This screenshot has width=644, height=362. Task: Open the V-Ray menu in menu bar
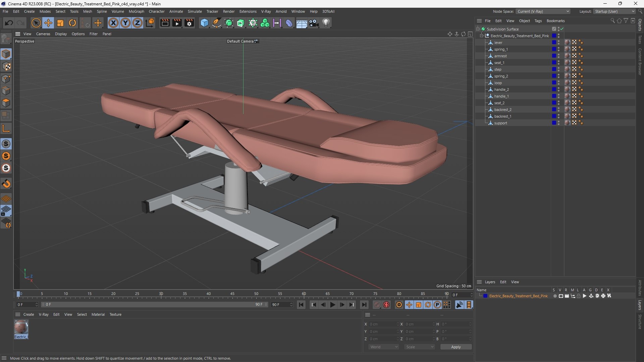pos(266,11)
